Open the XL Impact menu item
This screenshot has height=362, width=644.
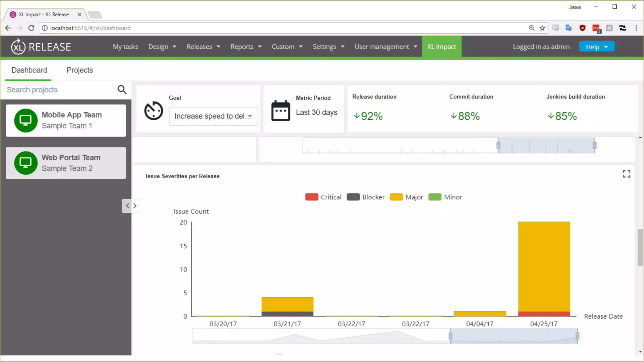441,47
